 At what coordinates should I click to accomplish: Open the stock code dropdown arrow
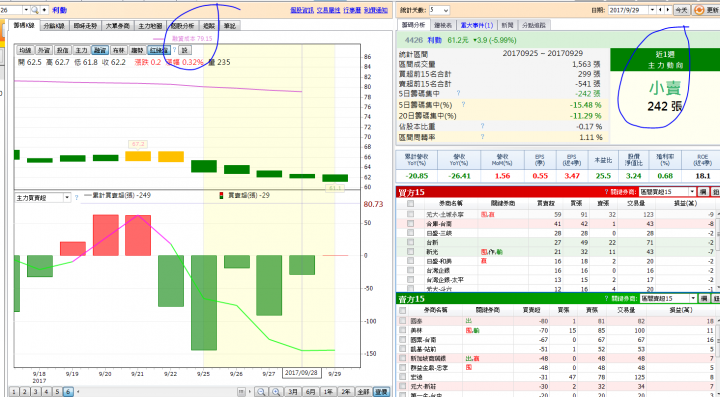[26, 10]
